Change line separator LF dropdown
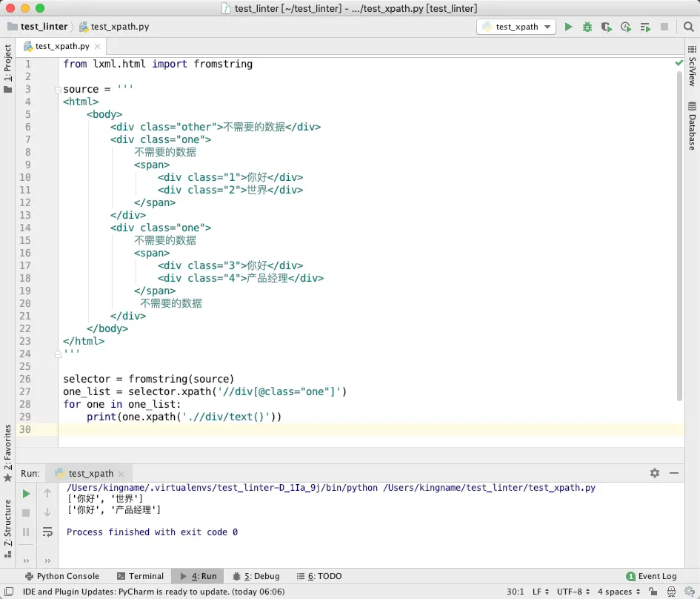The height and width of the screenshot is (599, 700). 541,592
